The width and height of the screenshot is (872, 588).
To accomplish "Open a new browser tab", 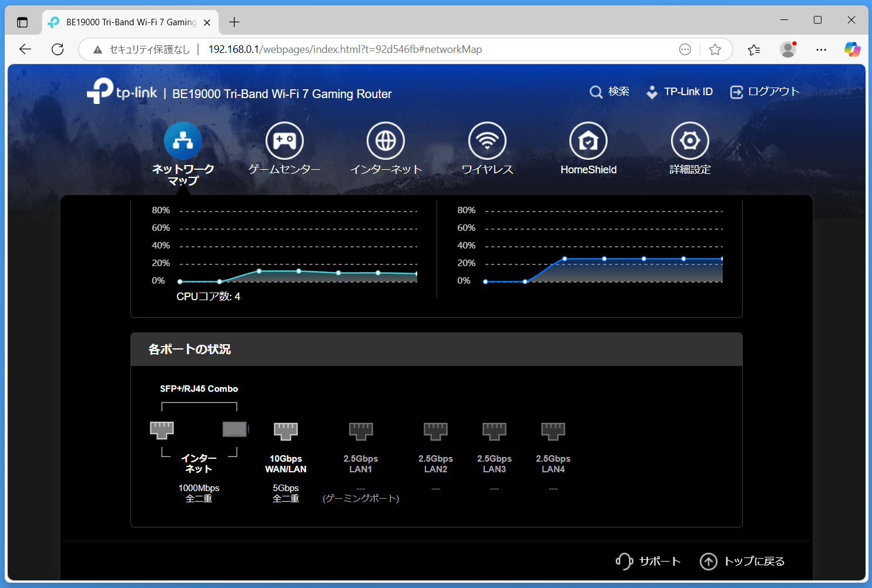I will pyautogui.click(x=234, y=22).
